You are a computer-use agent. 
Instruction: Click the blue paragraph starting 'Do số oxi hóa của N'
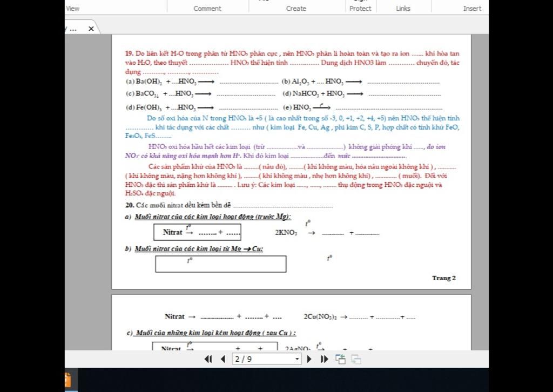[x=292, y=127]
